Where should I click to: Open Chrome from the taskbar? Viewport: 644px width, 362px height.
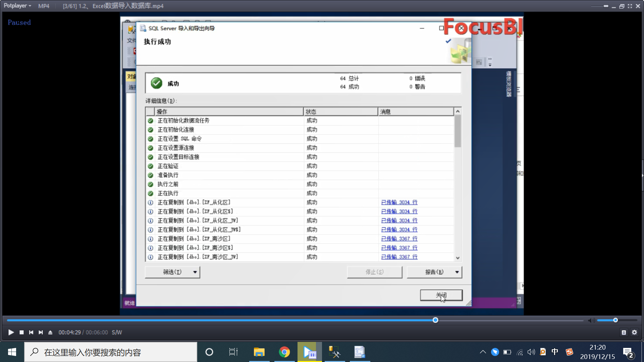pyautogui.click(x=284, y=352)
